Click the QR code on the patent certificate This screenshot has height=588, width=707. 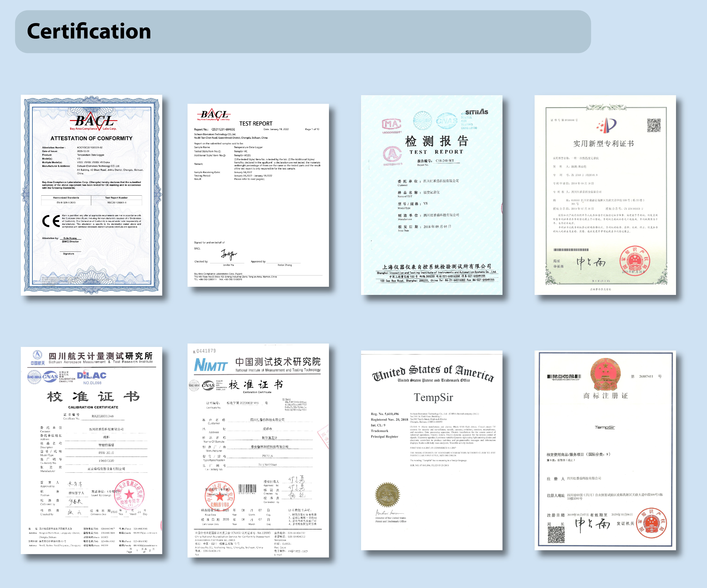coord(653,125)
